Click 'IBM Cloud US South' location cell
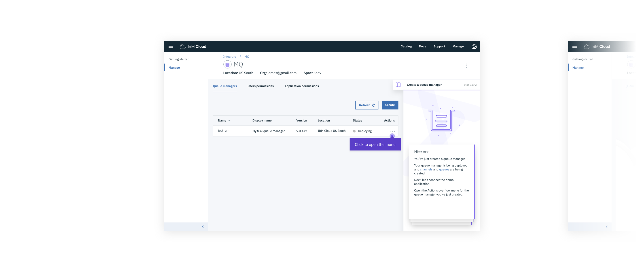The image size is (644, 276). (331, 131)
